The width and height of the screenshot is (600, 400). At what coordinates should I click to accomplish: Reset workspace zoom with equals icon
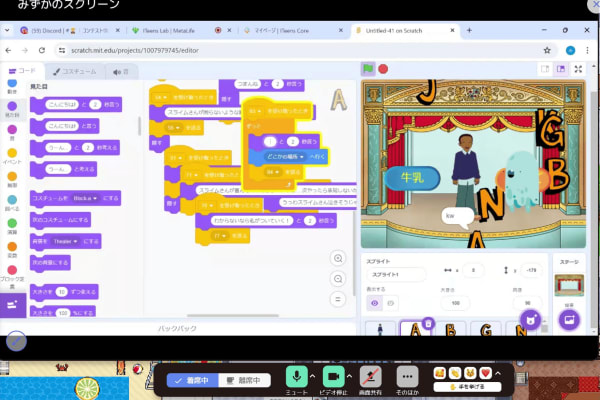pos(338,299)
